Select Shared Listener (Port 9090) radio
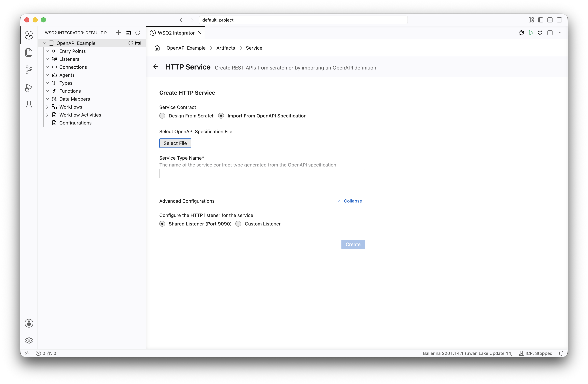Viewport: 588px width, 384px height. click(x=162, y=224)
